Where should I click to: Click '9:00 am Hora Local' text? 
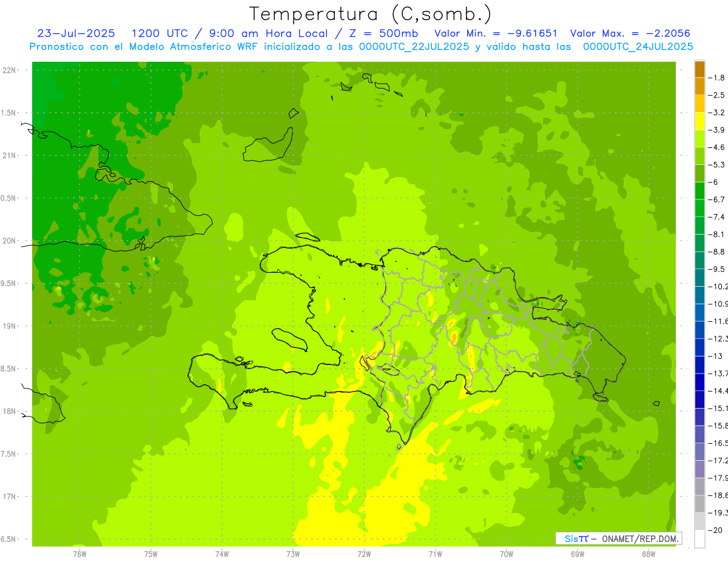pos(269,33)
